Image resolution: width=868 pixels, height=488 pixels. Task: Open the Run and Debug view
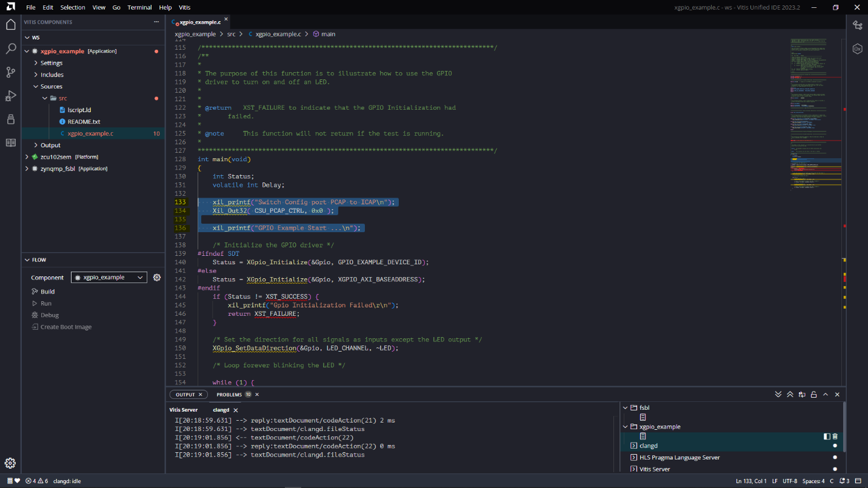10,96
